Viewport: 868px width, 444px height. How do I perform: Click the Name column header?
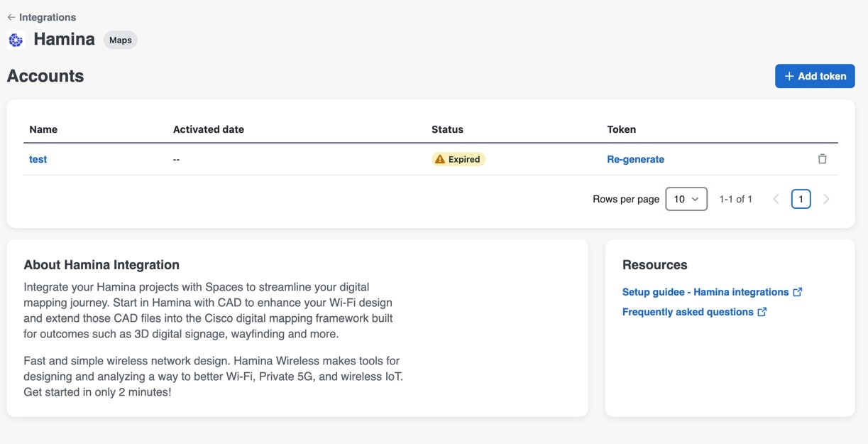tap(43, 129)
